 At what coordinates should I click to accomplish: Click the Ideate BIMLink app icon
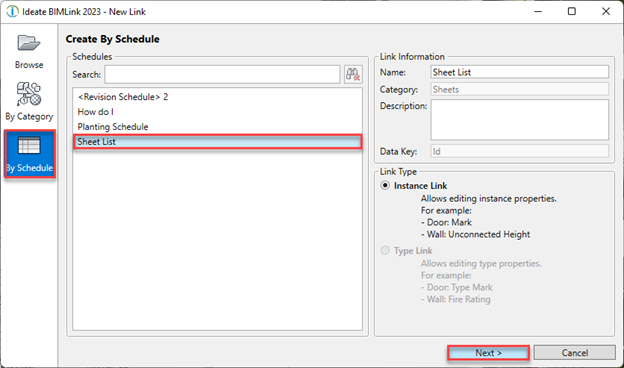tap(12, 12)
